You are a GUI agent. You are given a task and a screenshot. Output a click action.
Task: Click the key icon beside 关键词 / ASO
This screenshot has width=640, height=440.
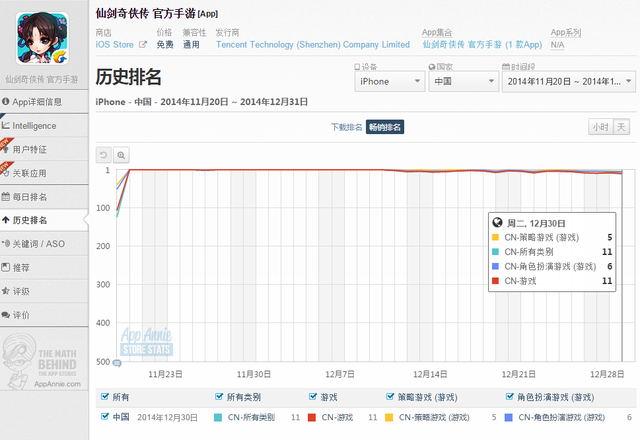point(6,243)
